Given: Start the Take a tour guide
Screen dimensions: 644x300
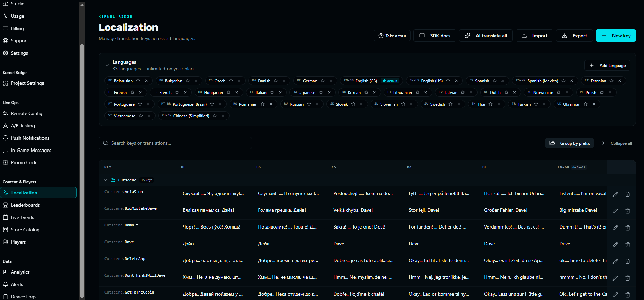Looking at the screenshot, I should [x=392, y=36].
